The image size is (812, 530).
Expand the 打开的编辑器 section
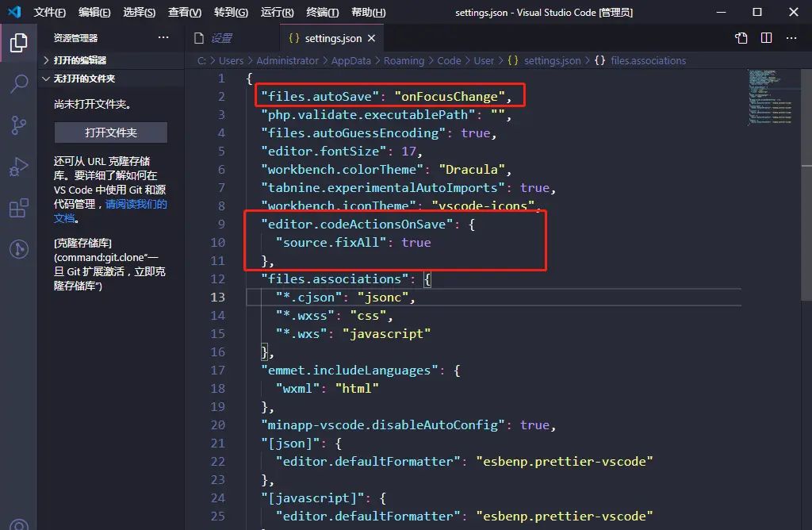79,60
